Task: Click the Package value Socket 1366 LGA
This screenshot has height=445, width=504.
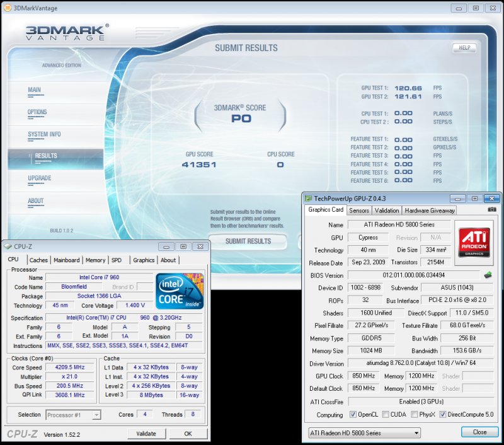Action: click(99, 296)
